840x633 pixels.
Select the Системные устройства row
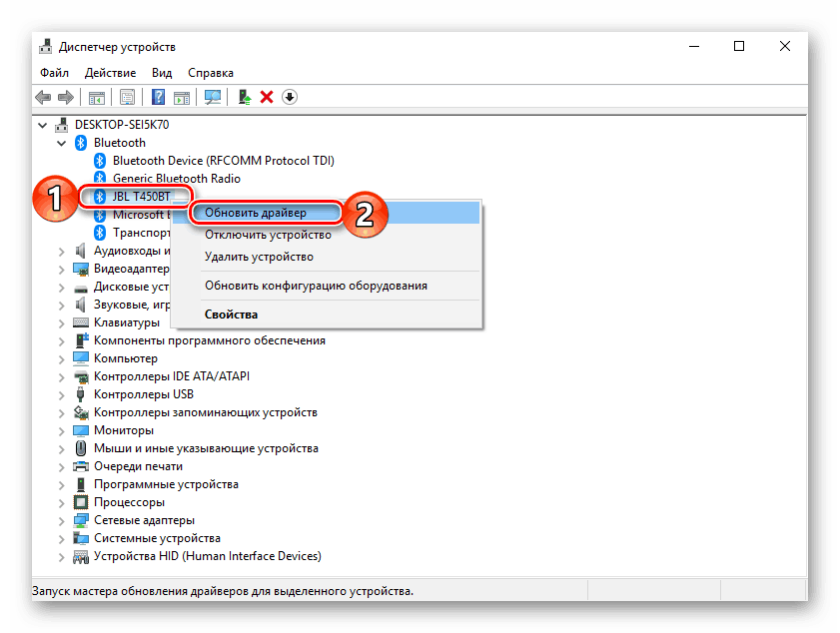point(157,538)
